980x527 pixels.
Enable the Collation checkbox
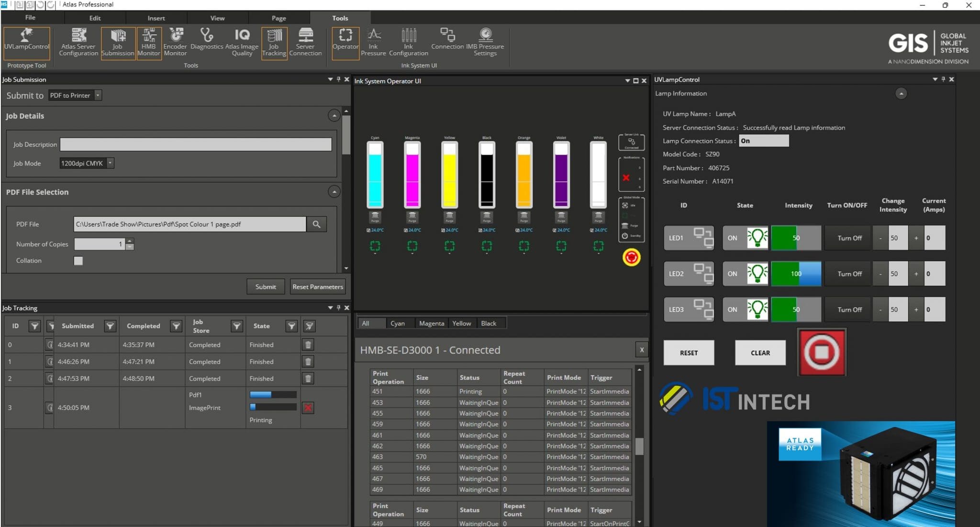[x=78, y=260]
